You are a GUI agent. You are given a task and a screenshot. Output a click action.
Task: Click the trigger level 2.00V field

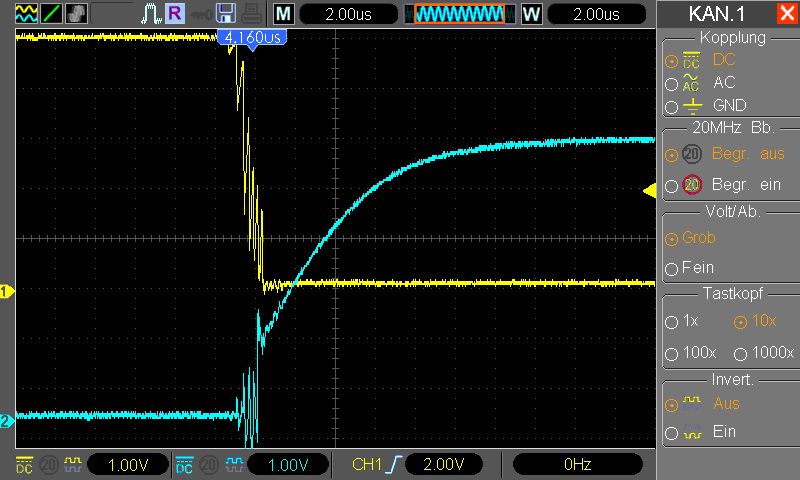pos(444,465)
